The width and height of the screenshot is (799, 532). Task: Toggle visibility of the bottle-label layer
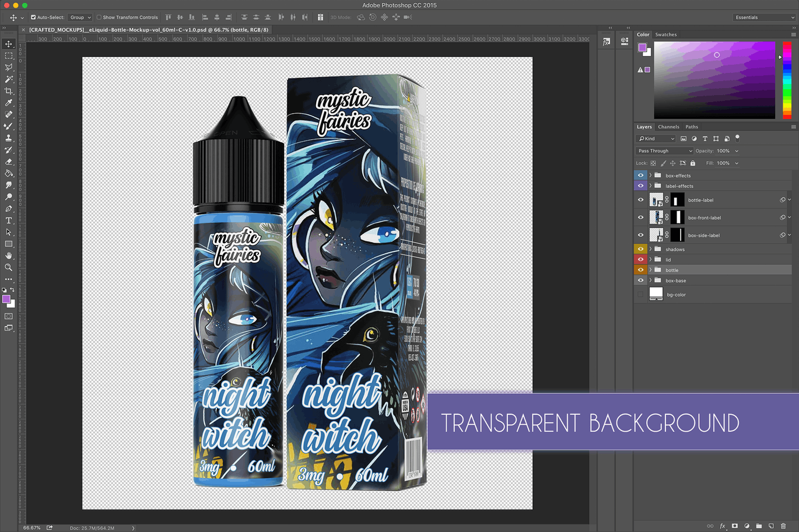click(x=640, y=199)
